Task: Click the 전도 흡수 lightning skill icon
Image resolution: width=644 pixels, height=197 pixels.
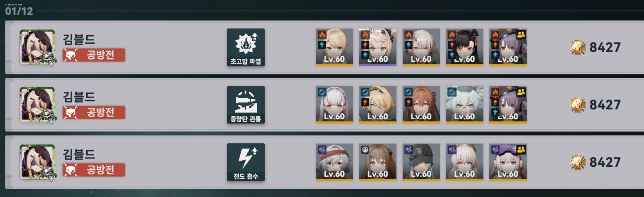Action: coord(246,162)
